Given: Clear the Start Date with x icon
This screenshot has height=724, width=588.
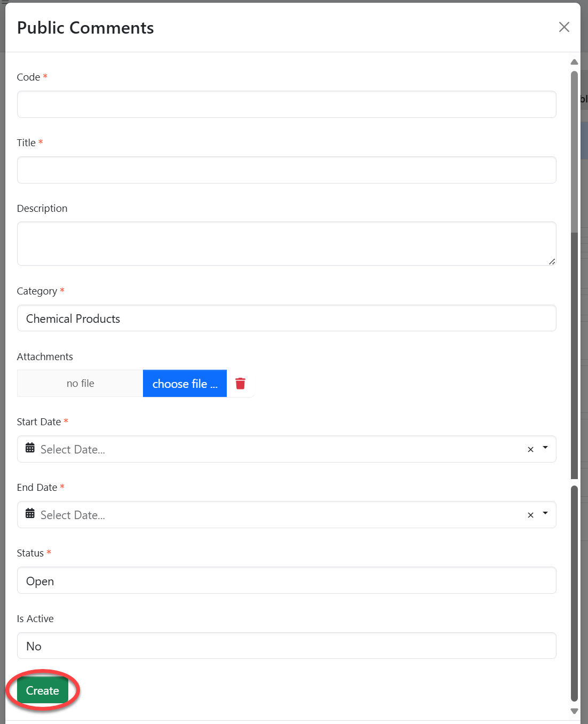Looking at the screenshot, I should (530, 450).
